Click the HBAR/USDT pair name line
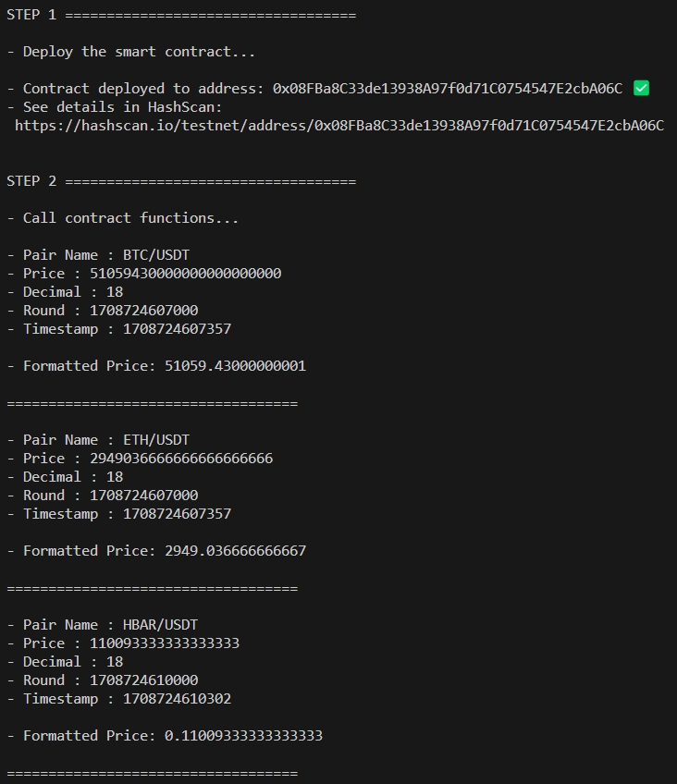The height and width of the screenshot is (784, 677). click(x=111, y=625)
